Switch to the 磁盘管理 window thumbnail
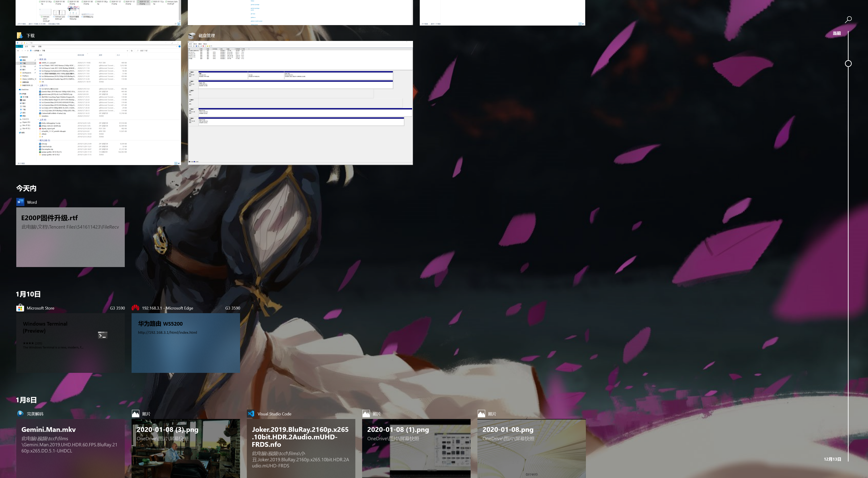868x478 pixels. point(300,103)
